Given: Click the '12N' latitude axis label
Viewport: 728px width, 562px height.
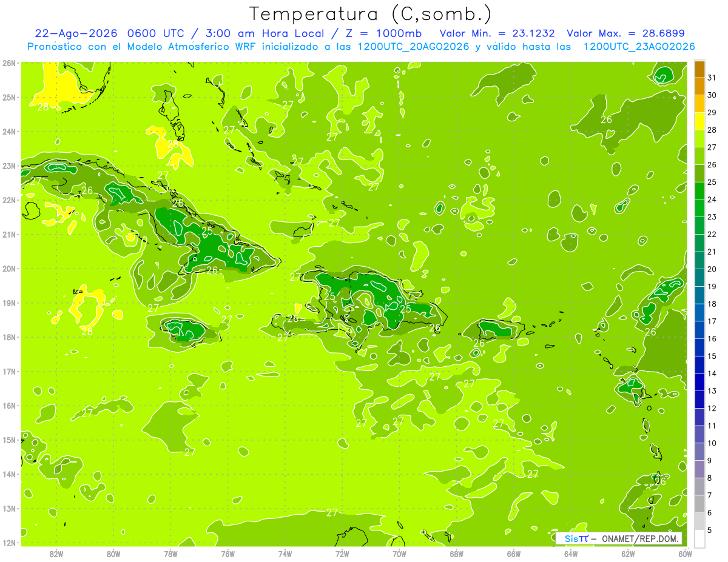Looking at the screenshot, I should [x=9, y=543].
